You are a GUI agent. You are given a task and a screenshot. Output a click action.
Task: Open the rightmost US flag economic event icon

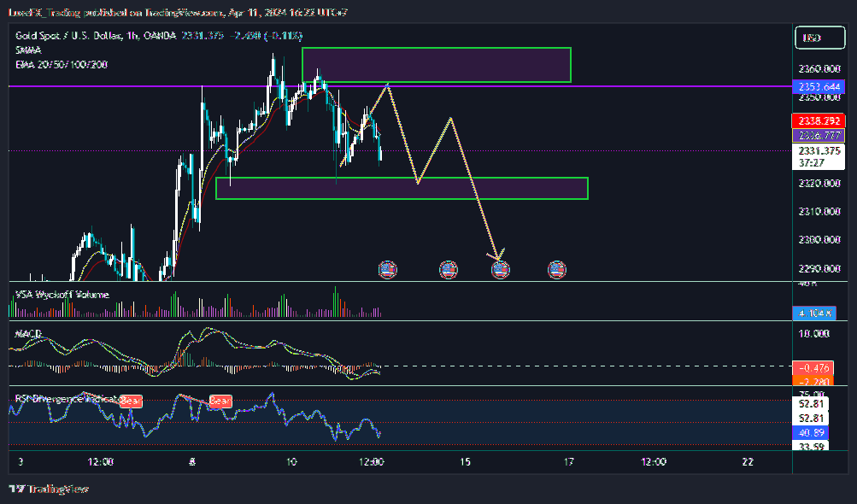(x=557, y=269)
